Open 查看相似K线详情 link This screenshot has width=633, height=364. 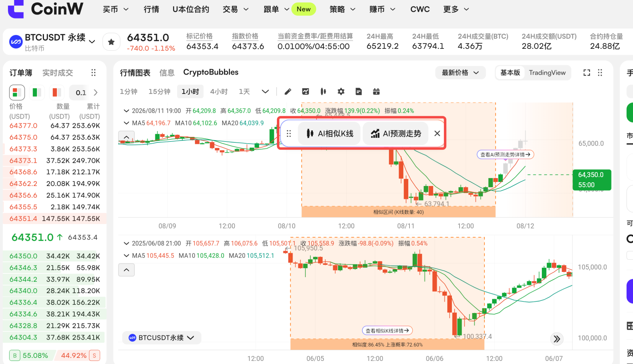[387, 331]
